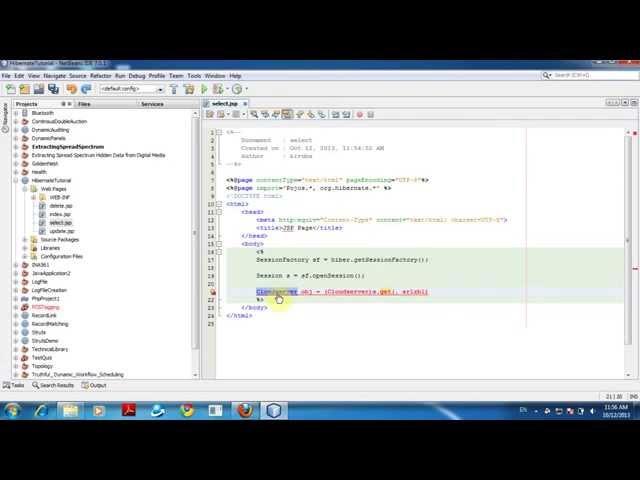This screenshot has width=640, height=480.
Task: Click the Debug Project toolbar icon
Action: [x=218, y=89]
